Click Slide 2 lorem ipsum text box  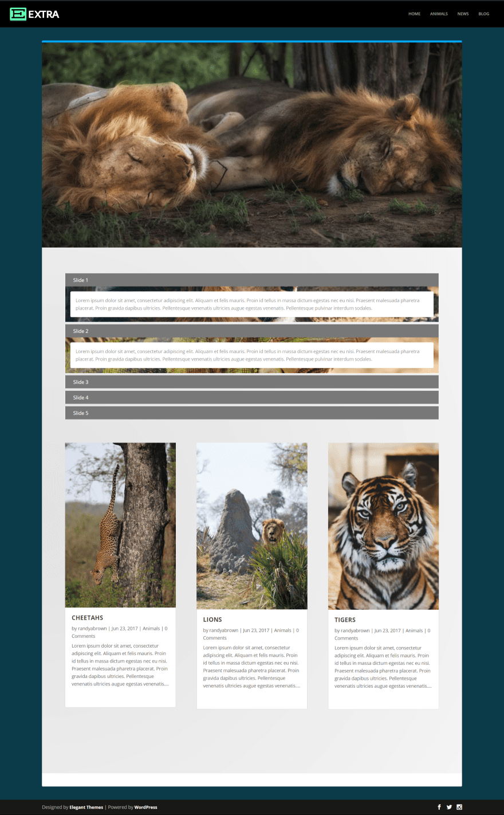point(252,355)
